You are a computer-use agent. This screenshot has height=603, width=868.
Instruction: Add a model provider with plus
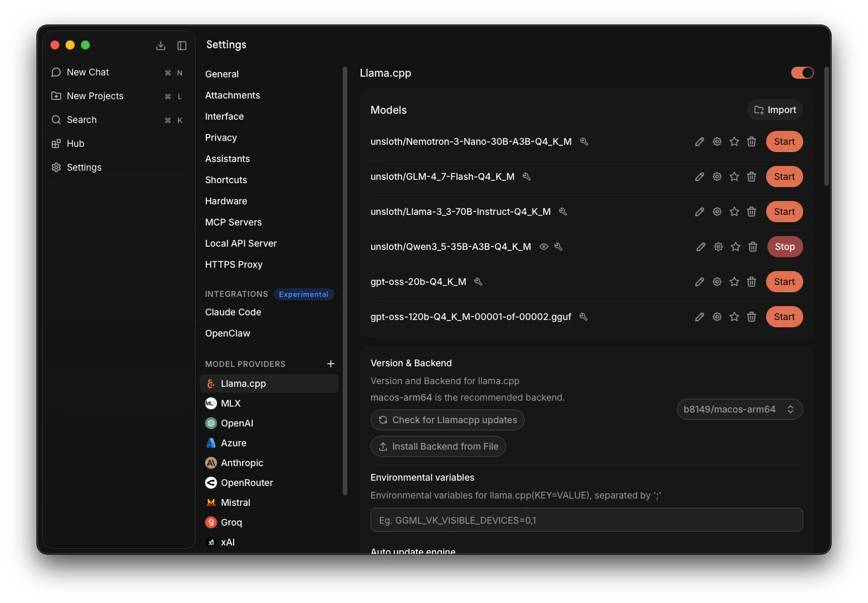[x=331, y=364]
